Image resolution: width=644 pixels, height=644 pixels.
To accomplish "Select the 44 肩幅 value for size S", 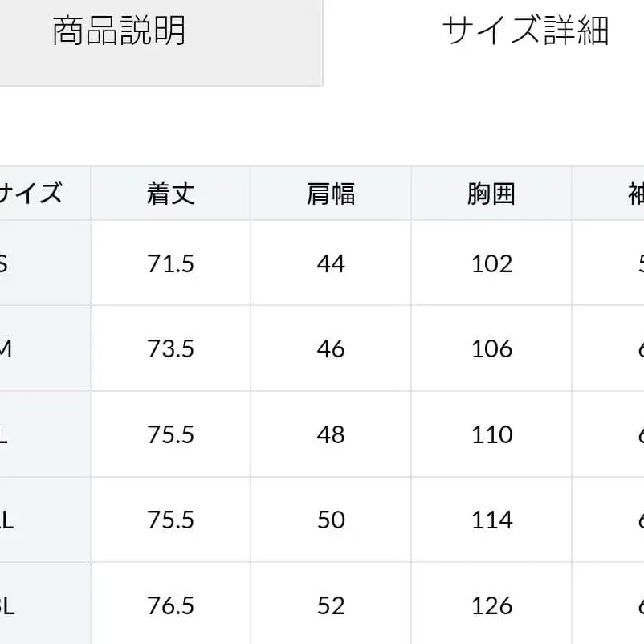I will pos(331,263).
